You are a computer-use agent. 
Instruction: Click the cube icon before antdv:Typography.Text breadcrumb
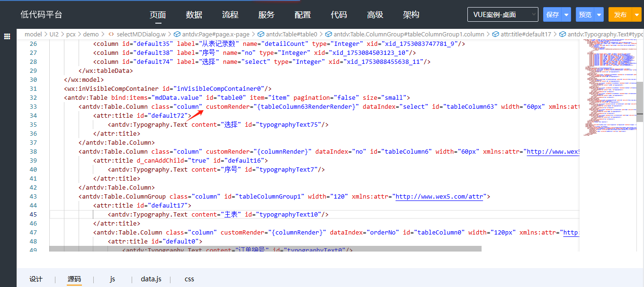[563, 34]
